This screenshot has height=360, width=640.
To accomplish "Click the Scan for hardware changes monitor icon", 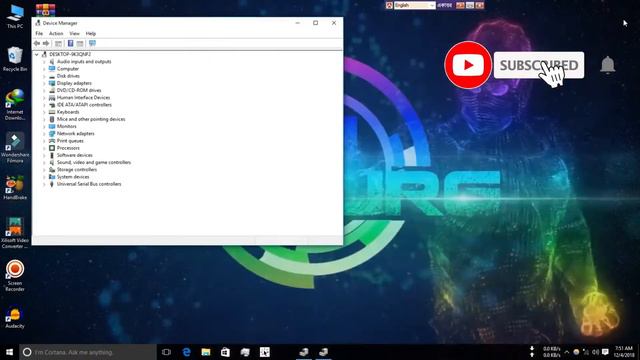I will 92,43.
